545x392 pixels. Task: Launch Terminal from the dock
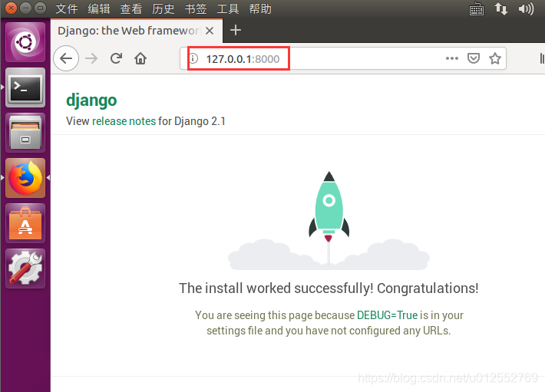pyautogui.click(x=25, y=87)
